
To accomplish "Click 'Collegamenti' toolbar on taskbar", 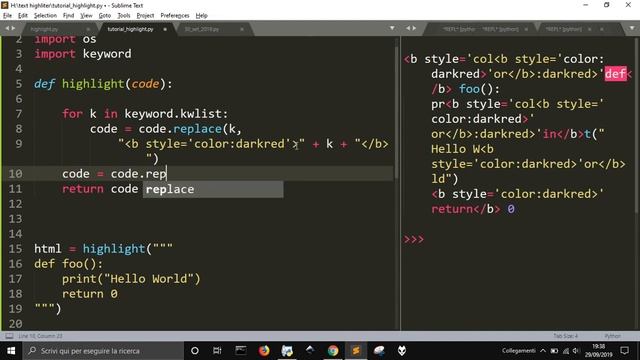I will point(518,351).
